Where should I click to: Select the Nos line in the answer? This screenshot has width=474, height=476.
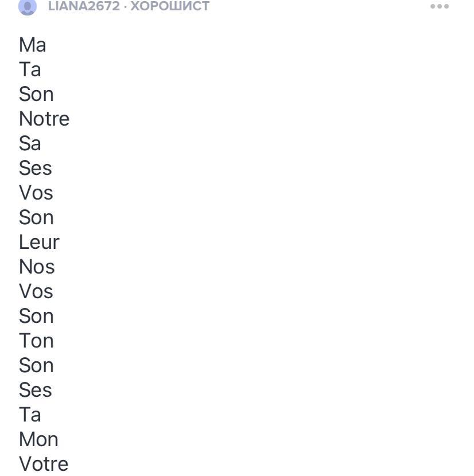[x=37, y=267]
